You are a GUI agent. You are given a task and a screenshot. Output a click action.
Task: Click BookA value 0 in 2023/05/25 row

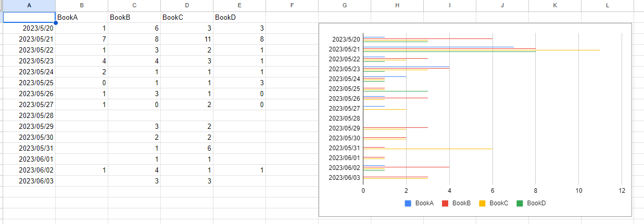tap(82, 83)
